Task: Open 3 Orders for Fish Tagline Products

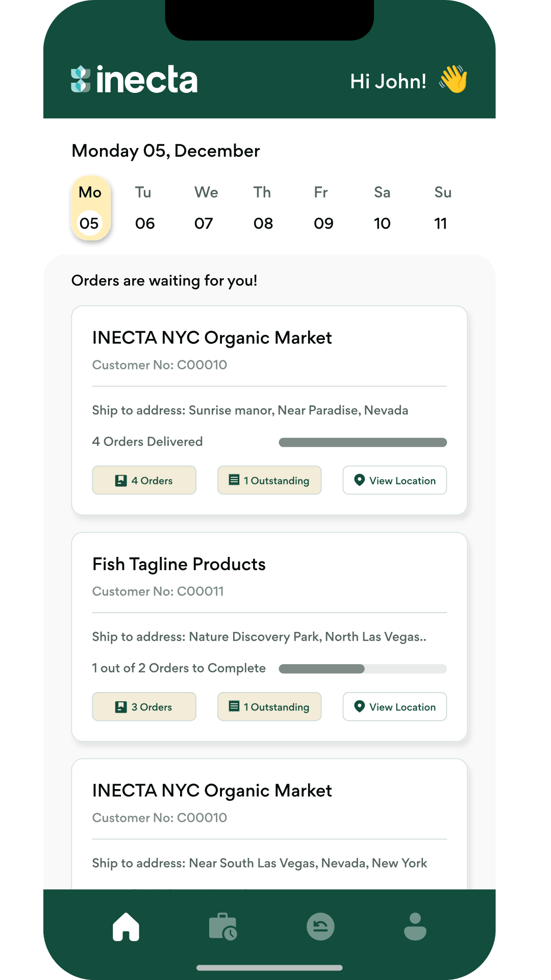Action: pyautogui.click(x=144, y=707)
